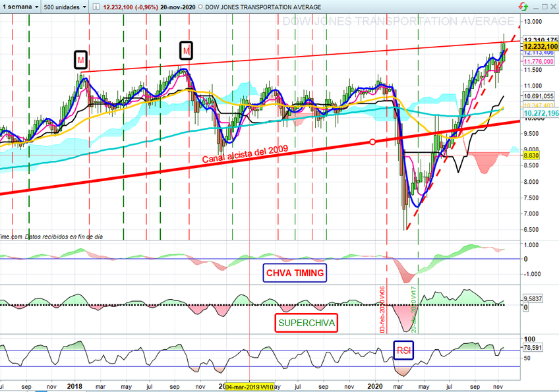This screenshot has width=559, height=392.
Task: Click the DOW JONES TRANSPORTATION AVERAGE title text
Action: pos(263,7)
